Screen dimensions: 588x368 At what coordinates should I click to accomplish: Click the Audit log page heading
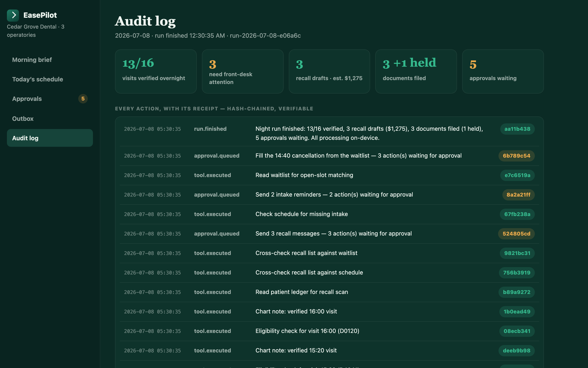pos(145,21)
